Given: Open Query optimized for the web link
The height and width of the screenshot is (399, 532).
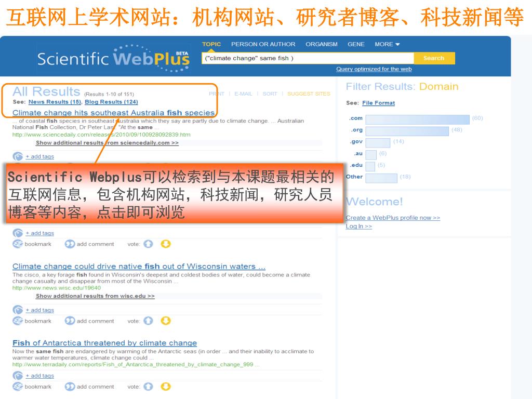Looking at the screenshot, I should tap(374, 69).
